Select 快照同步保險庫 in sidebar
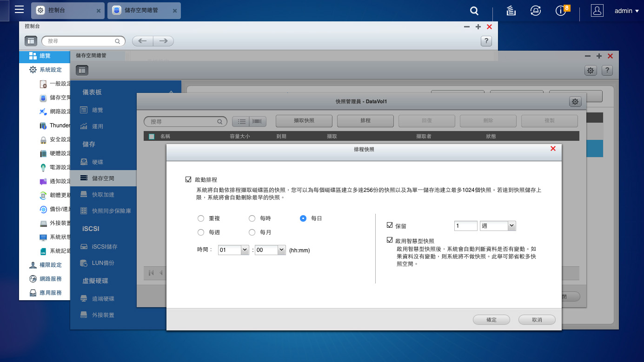 pos(103,211)
